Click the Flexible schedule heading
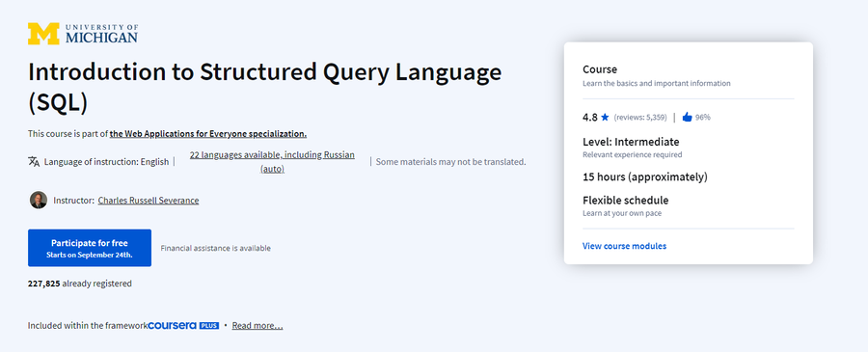This screenshot has height=352, width=868. click(626, 201)
